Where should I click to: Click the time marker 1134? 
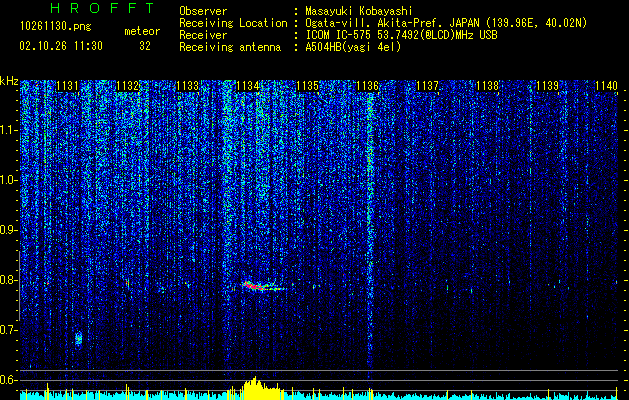point(248,86)
